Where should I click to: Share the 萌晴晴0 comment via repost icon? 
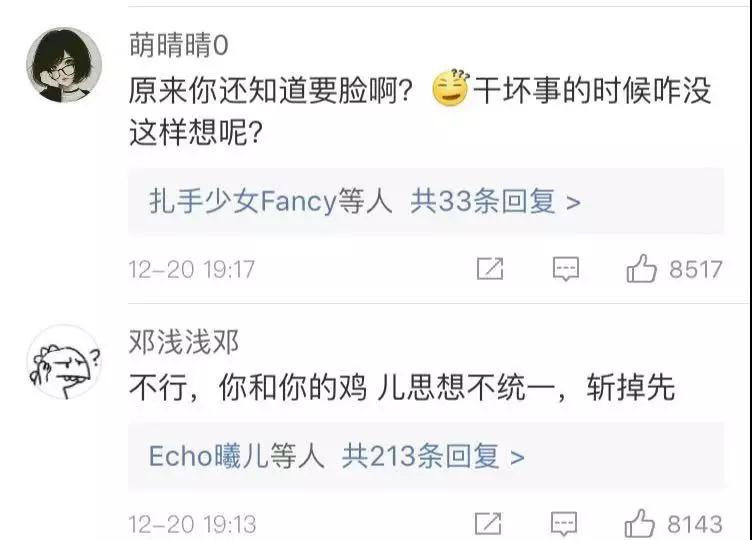click(490, 269)
